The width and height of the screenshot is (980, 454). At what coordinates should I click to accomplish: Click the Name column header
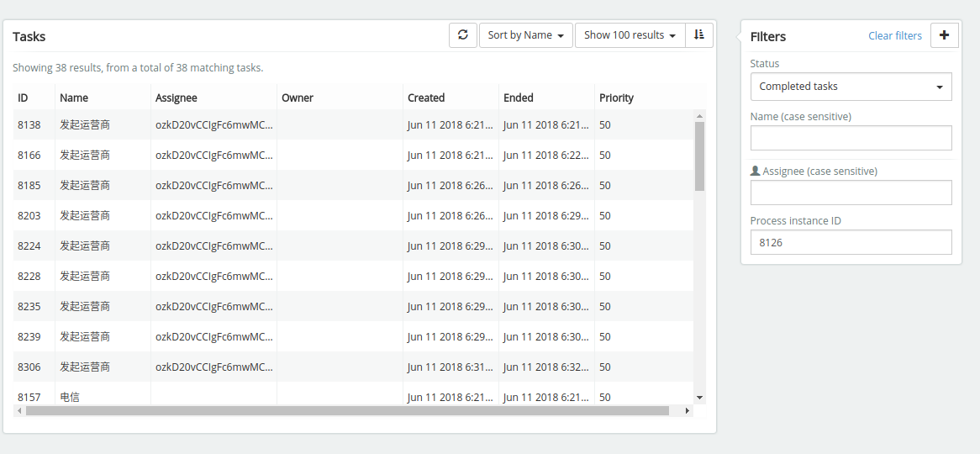[74, 98]
